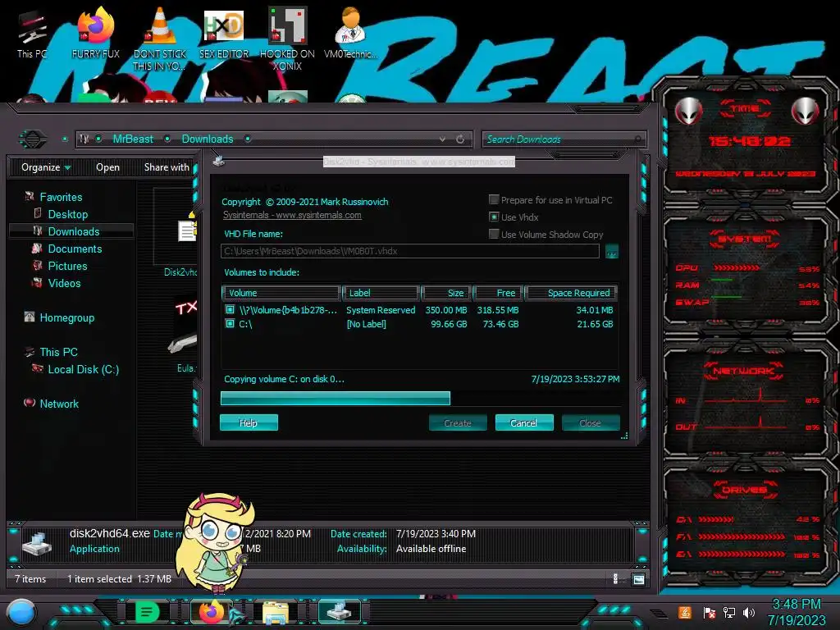This screenshot has height=630, width=840.
Task: Open the DONT STICK THIS VLC shortcut
Action: click(x=159, y=39)
